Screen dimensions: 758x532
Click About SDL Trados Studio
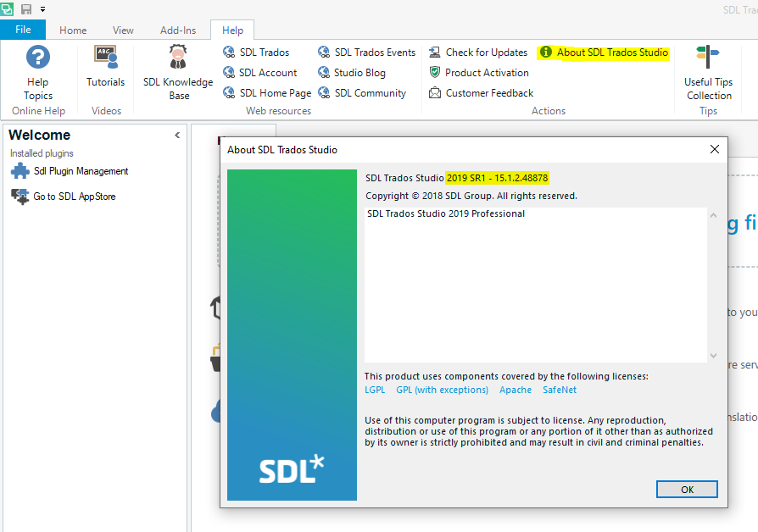(604, 53)
